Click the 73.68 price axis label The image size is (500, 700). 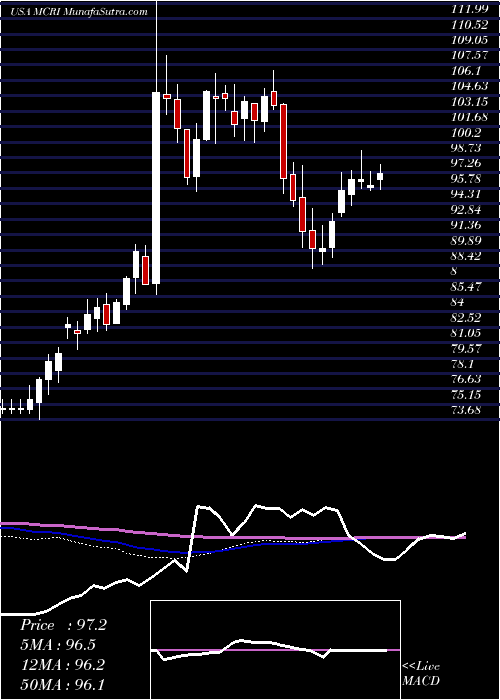pyautogui.click(x=467, y=410)
